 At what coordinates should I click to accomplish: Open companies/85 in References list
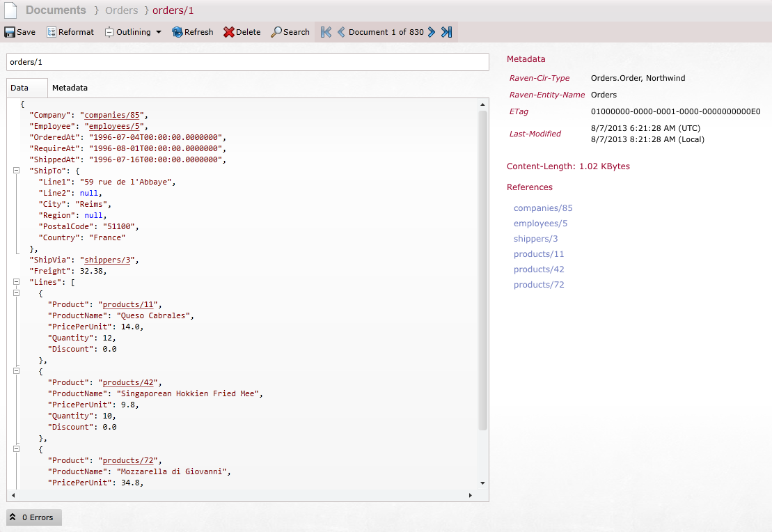(x=543, y=208)
